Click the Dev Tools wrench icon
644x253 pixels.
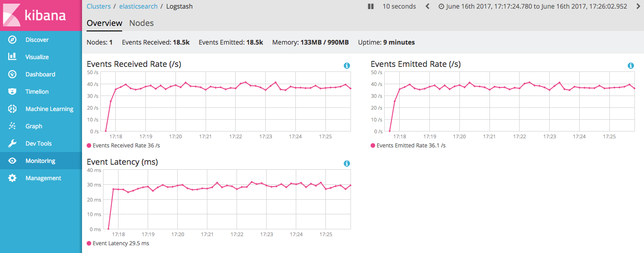click(12, 143)
